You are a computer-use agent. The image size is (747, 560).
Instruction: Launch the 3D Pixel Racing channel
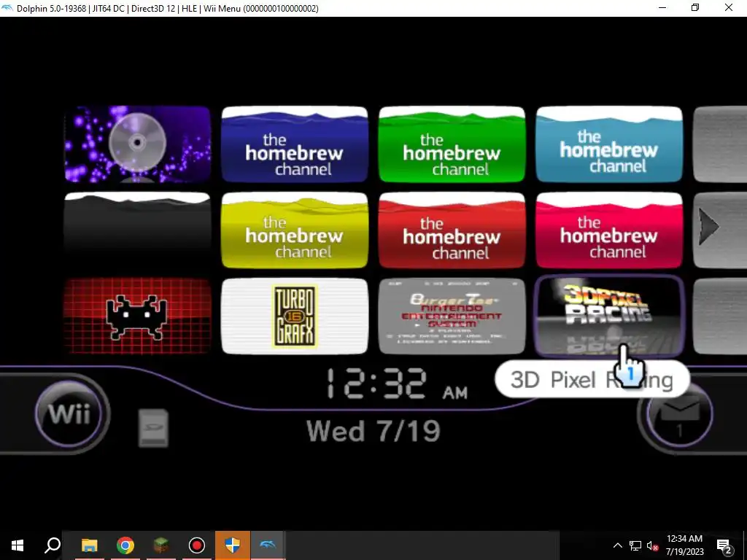tap(609, 316)
